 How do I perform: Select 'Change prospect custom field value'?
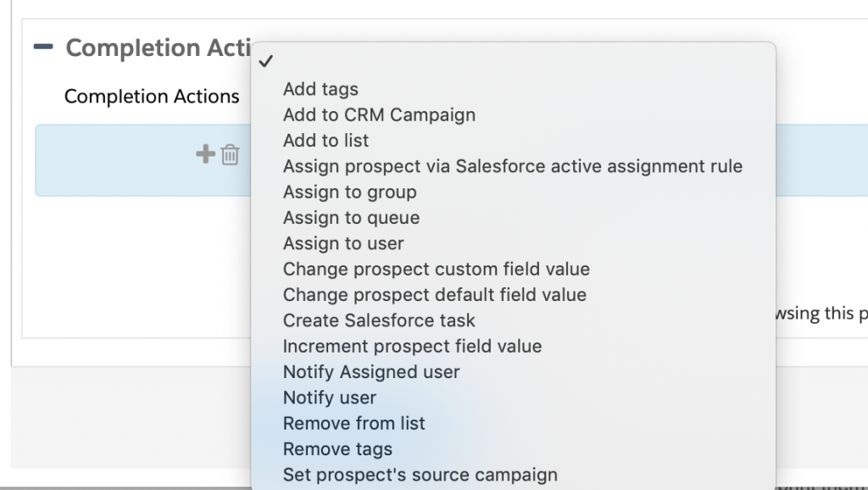click(x=436, y=269)
